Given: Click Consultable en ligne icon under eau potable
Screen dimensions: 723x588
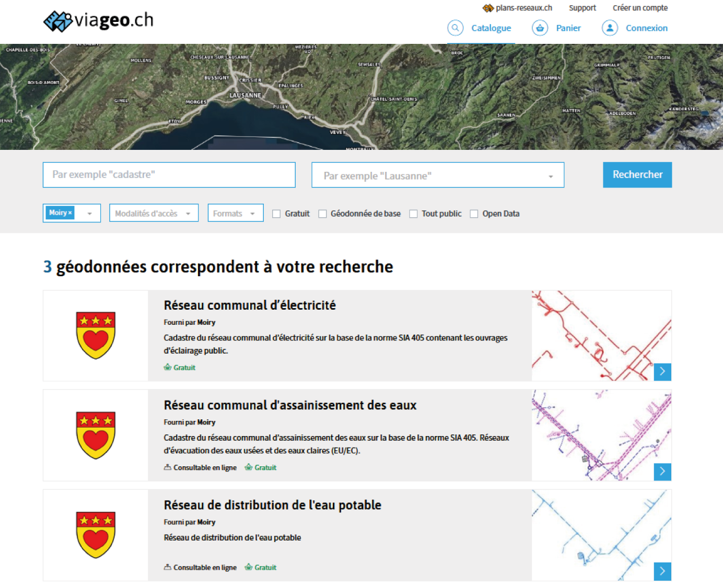Looking at the screenshot, I should [168, 567].
